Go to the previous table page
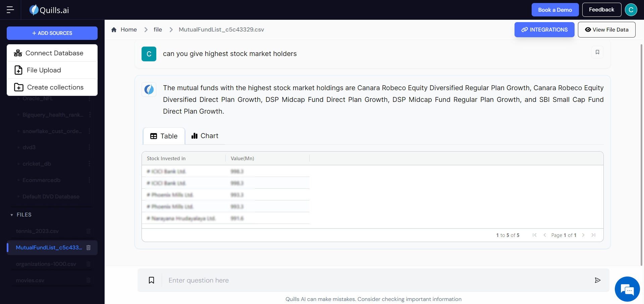Image resolution: width=644 pixels, height=304 pixels. 545,235
